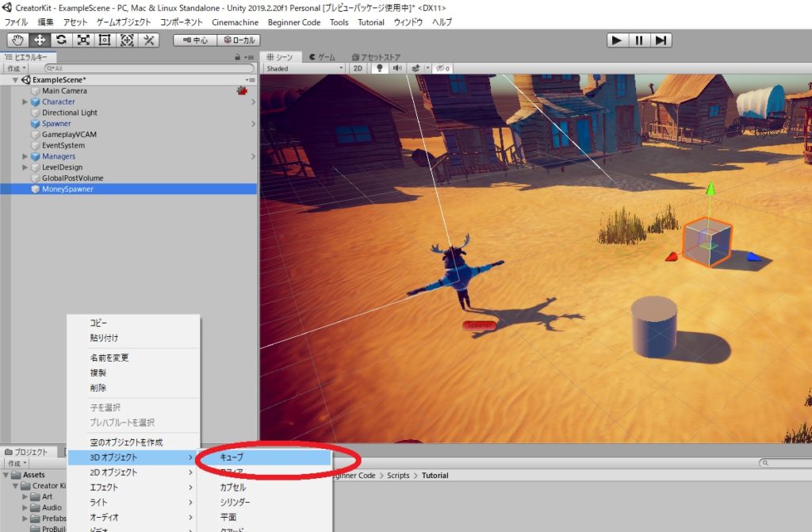Viewport: 812px width, 532px height.
Task: Open the Cinemachine menu
Action: [x=235, y=22]
